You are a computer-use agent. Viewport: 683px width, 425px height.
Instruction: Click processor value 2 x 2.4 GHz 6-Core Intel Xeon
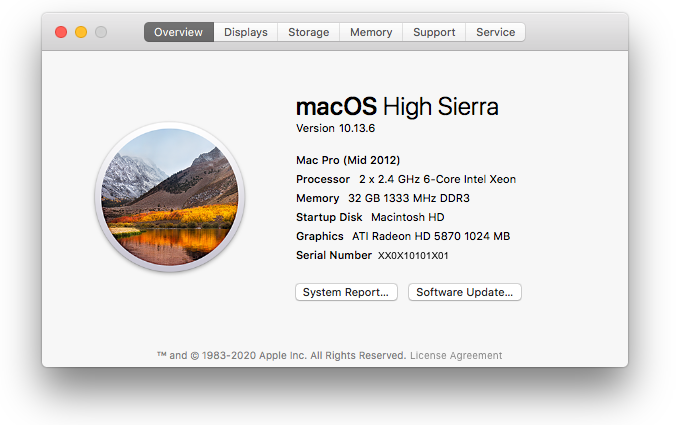point(437,179)
